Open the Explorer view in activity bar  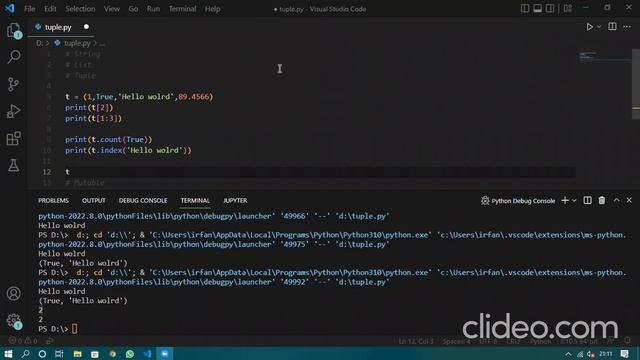pyautogui.click(x=13, y=30)
